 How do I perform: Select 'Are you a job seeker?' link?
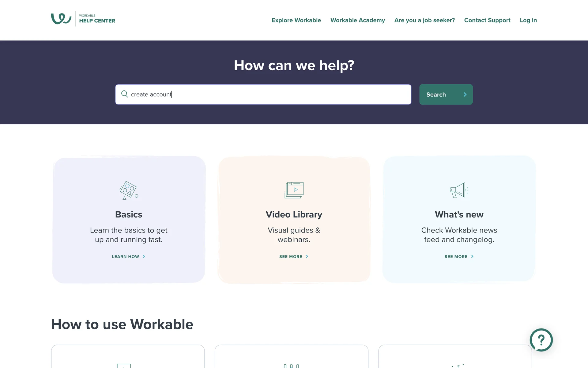424,20
